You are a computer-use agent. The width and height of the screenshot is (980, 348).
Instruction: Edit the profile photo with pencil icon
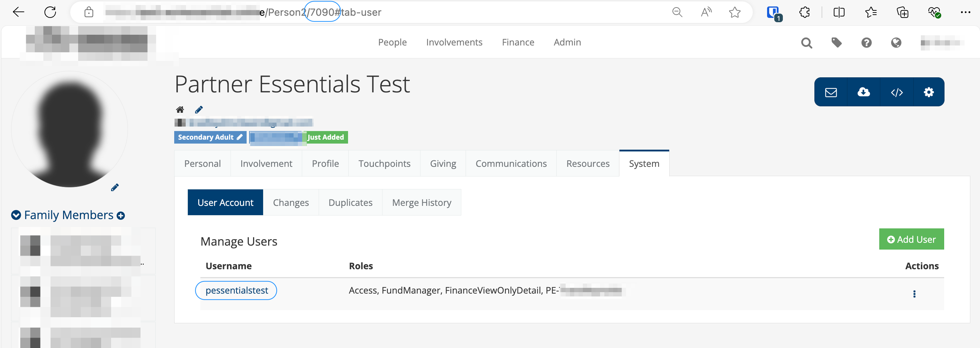[114, 187]
